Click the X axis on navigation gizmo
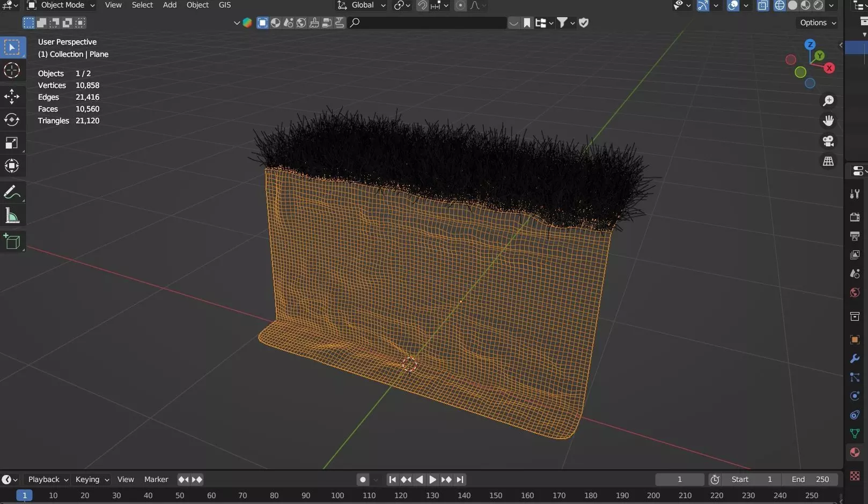 (829, 68)
